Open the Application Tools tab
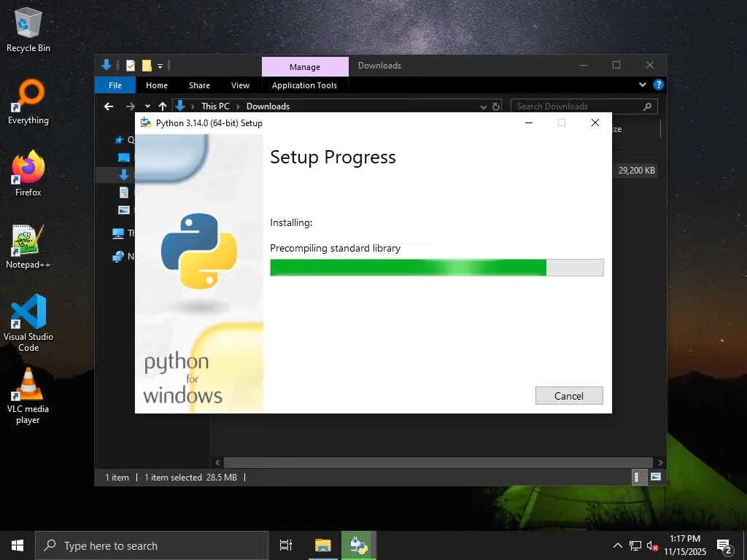This screenshot has height=560, width=747. coord(304,85)
